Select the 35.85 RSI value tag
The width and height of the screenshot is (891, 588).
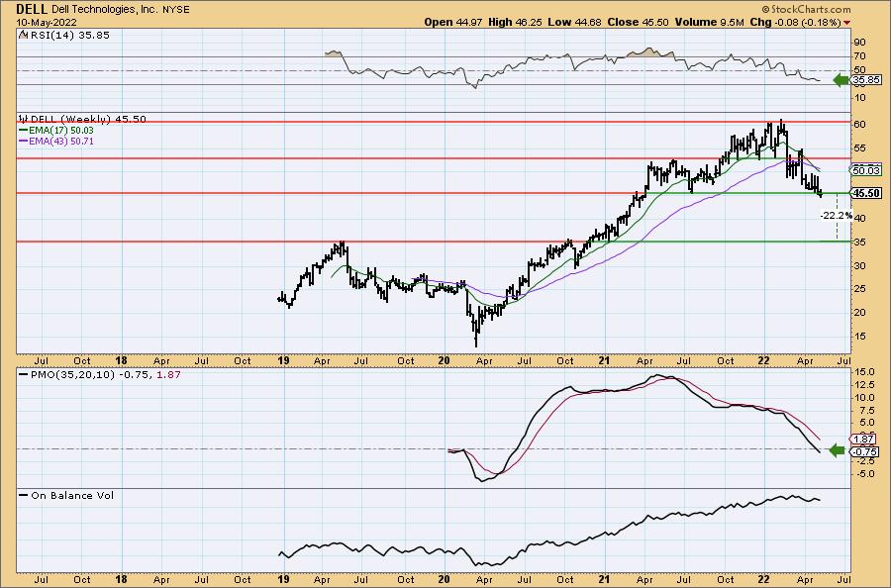click(x=866, y=80)
